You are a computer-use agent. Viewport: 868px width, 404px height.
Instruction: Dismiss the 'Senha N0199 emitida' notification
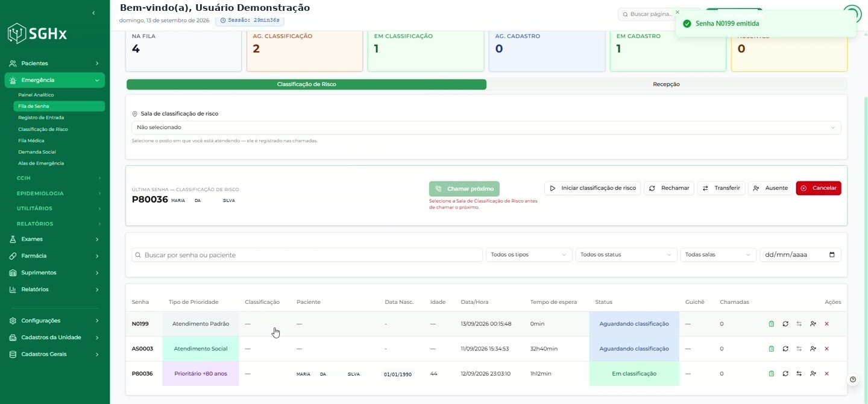click(677, 12)
